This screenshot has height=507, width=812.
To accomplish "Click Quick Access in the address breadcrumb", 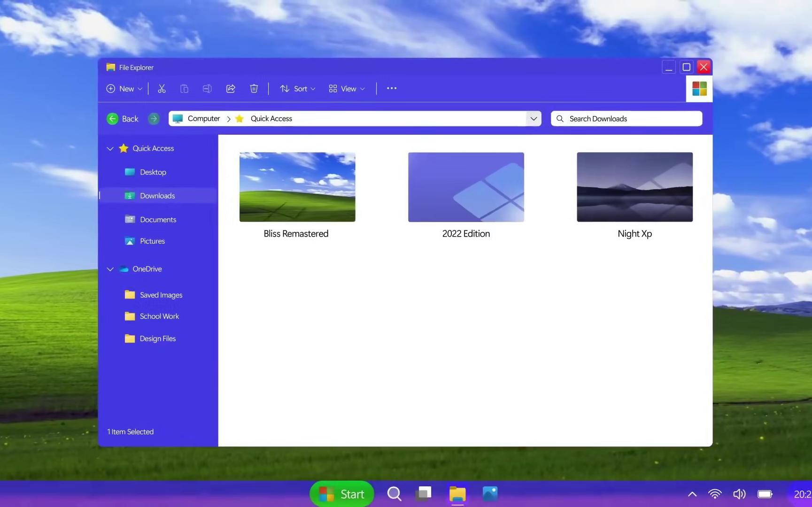I will coord(271,119).
